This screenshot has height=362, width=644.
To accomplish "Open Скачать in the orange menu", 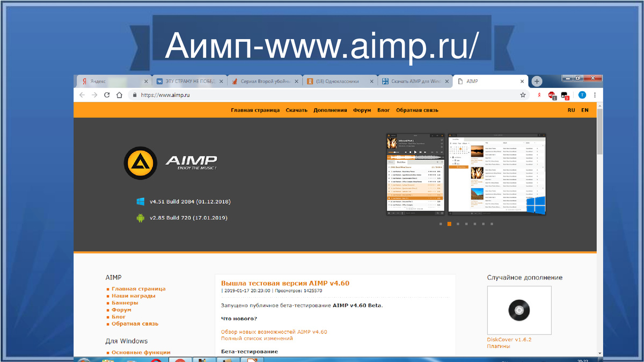I will click(297, 110).
